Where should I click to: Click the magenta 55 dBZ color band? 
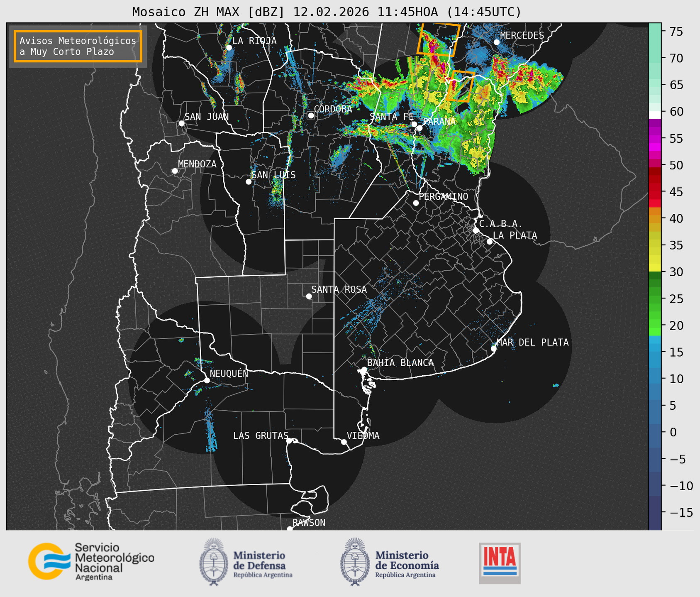pyautogui.click(x=655, y=139)
